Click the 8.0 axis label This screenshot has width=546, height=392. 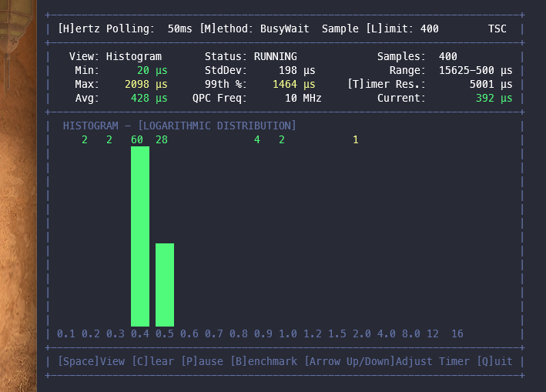pos(411,334)
